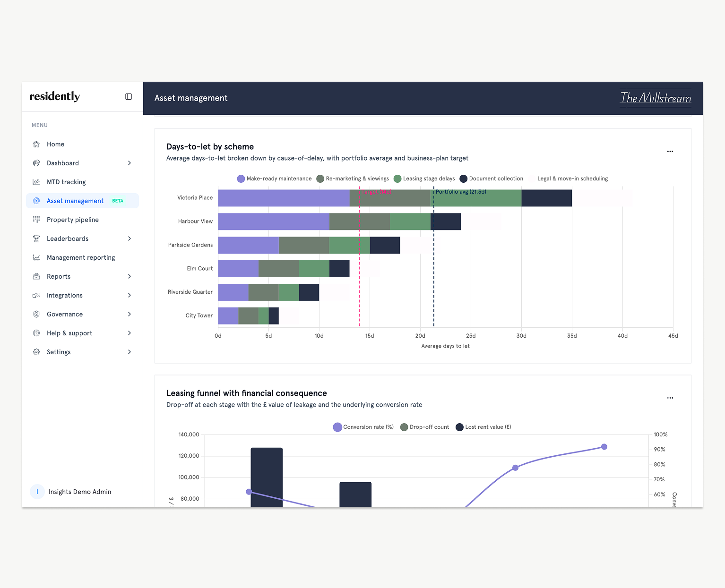The height and width of the screenshot is (588, 725).
Task: Click the Insights Demo Admin avatar
Action: [x=37, y=492]
